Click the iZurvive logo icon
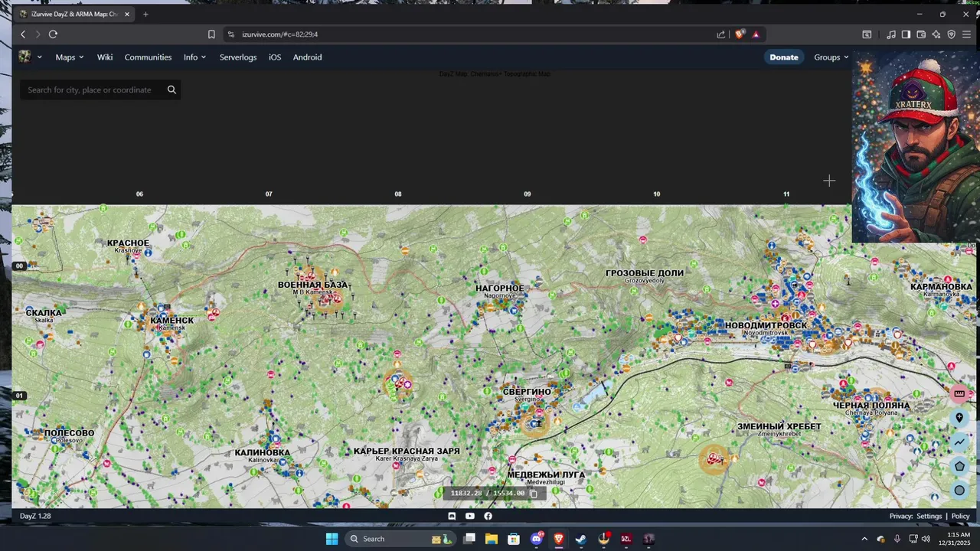This screenshot has height=551, width=980. click(25, 57)
